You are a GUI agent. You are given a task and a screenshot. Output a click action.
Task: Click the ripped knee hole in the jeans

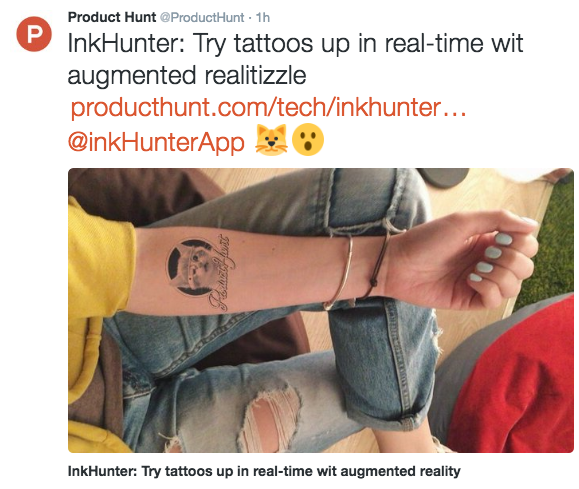(x=271, y=417)
